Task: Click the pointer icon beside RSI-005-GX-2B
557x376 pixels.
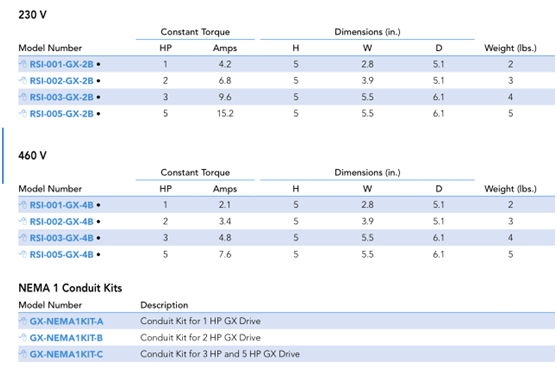Action: pos(23,114)
